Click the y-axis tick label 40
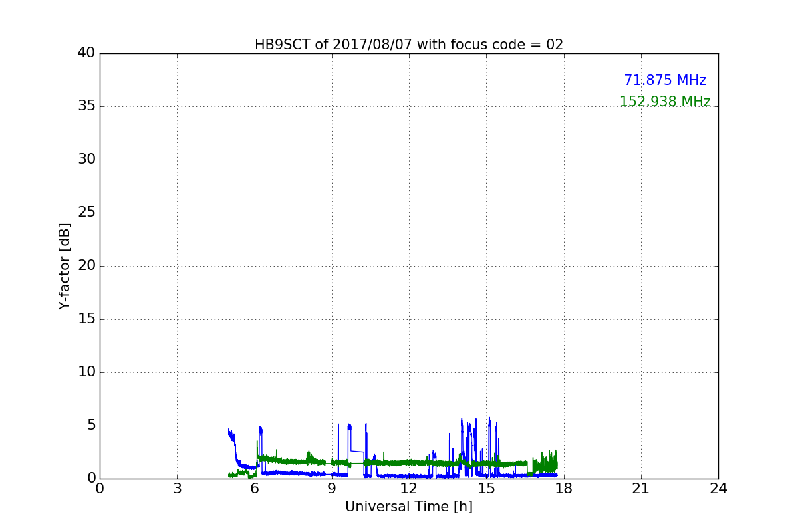This screenshot has width=798, height=532. point(86,53)
